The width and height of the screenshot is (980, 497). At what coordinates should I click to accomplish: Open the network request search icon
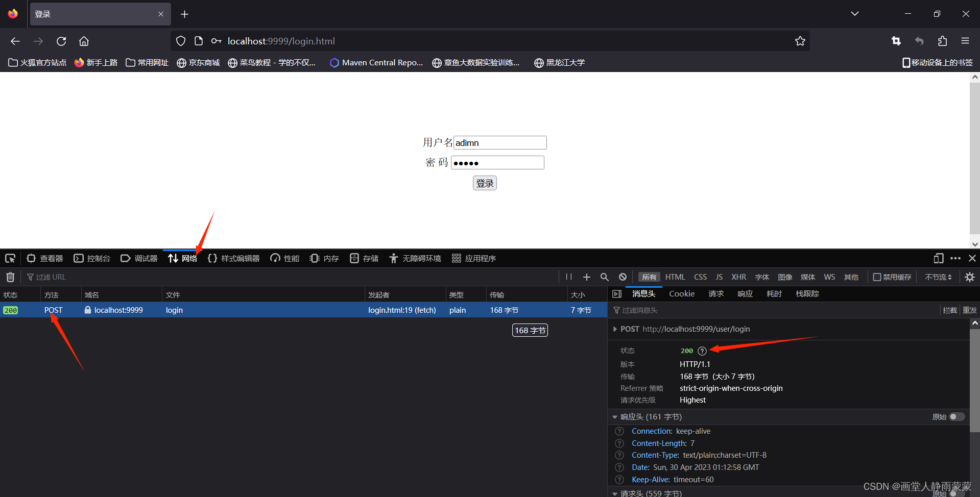pyautogui.click(x=604, y=277)
